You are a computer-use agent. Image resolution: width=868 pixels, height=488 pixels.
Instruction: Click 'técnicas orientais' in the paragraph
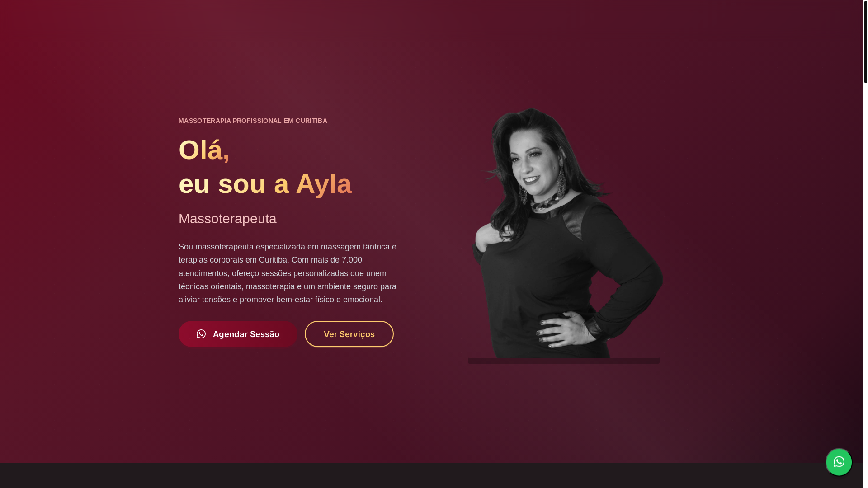[x=210, y=286]
